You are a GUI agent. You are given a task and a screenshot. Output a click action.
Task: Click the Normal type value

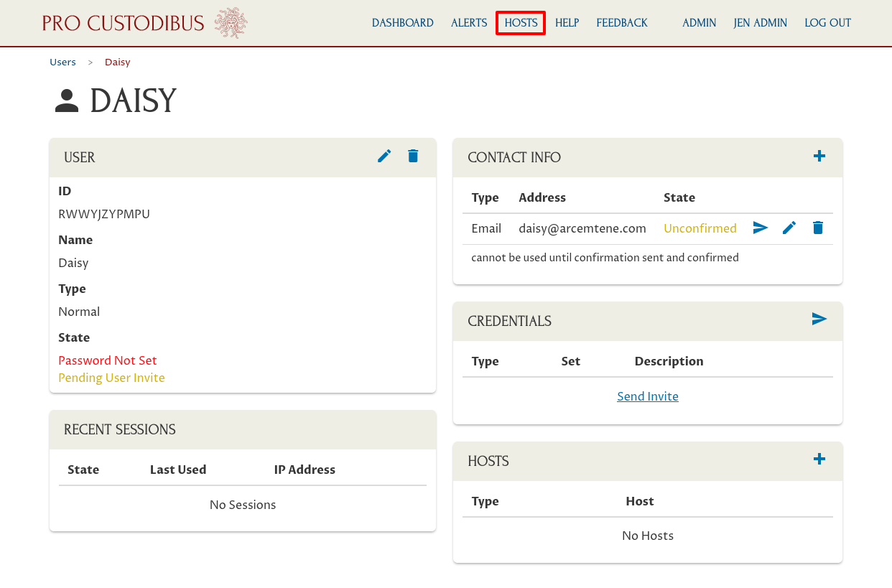click(79, 312)
